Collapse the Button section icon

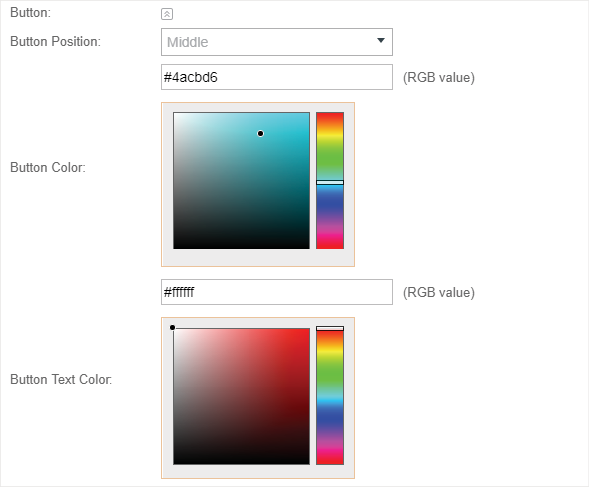click(x=167, y=14)
